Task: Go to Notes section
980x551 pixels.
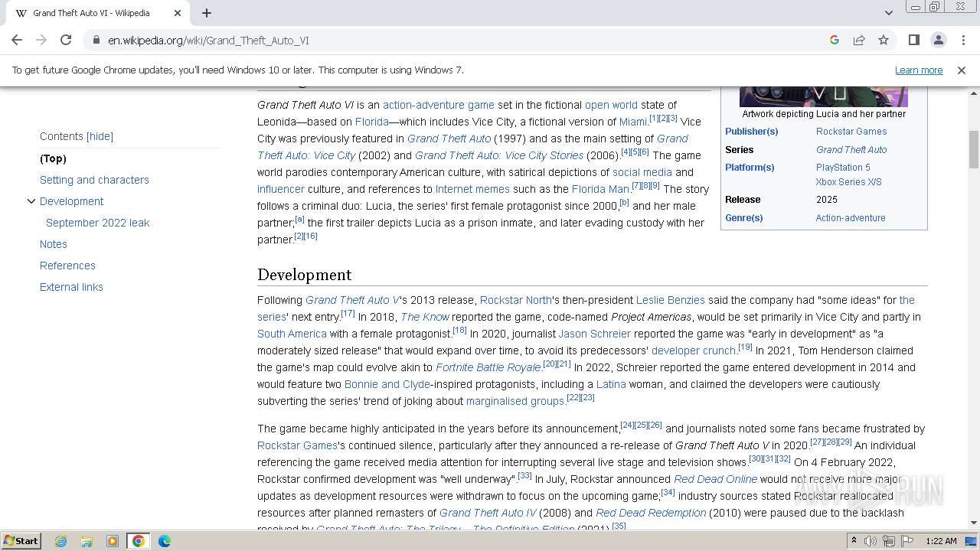Action: (54, 244)
